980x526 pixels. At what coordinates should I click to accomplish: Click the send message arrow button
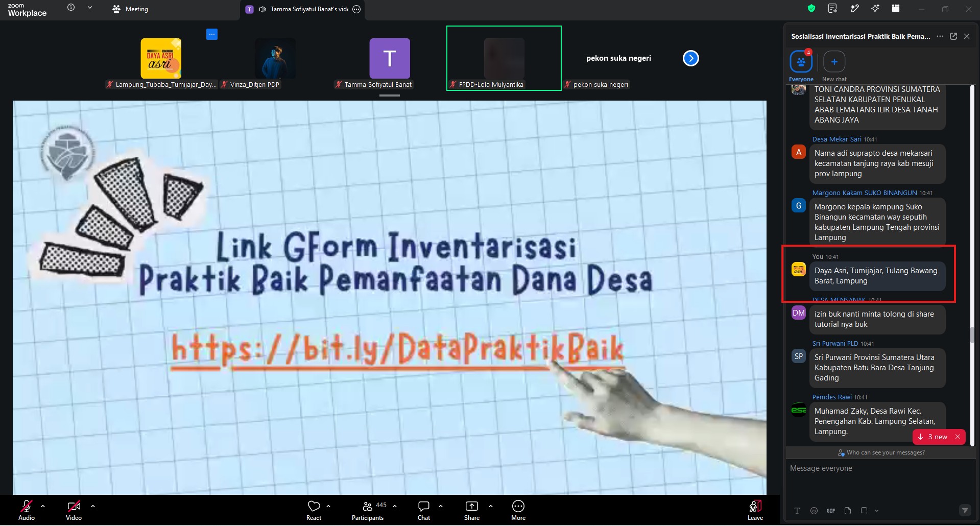pos(965,510)
